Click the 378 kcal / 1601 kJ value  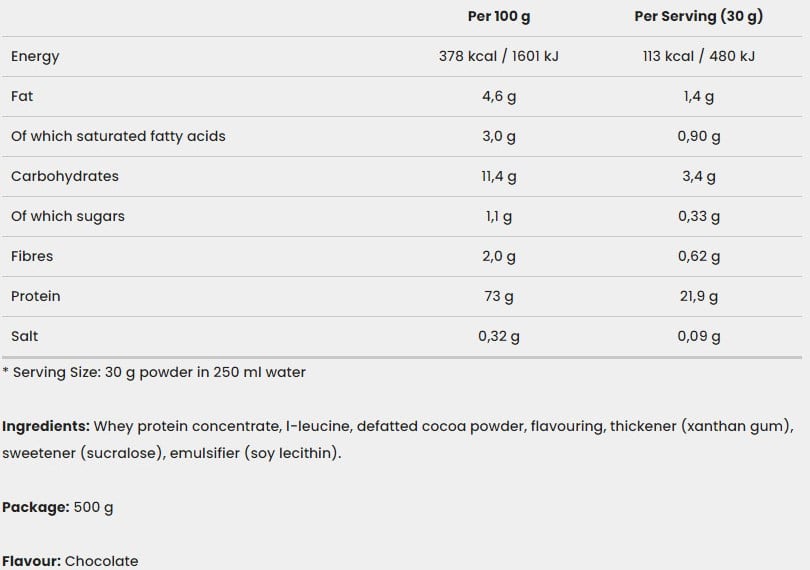[x=499, y=56]
